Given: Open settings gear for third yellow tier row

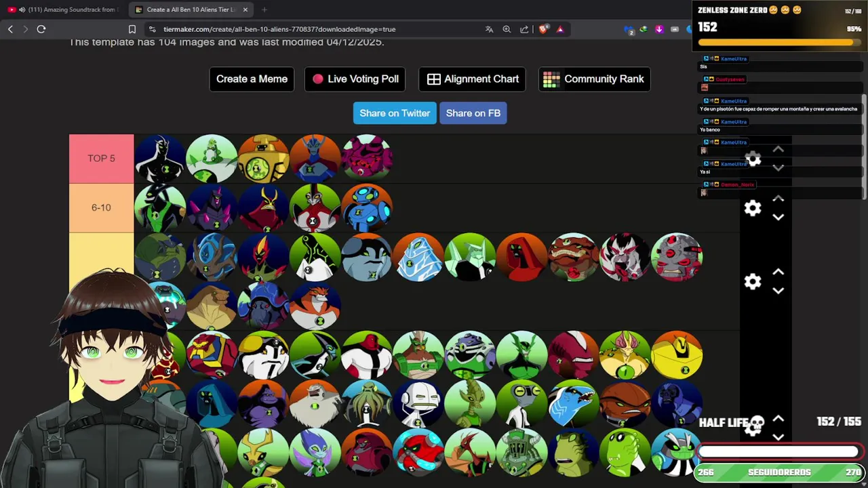Looking at the screenshot, I should [x=753, y=281].
